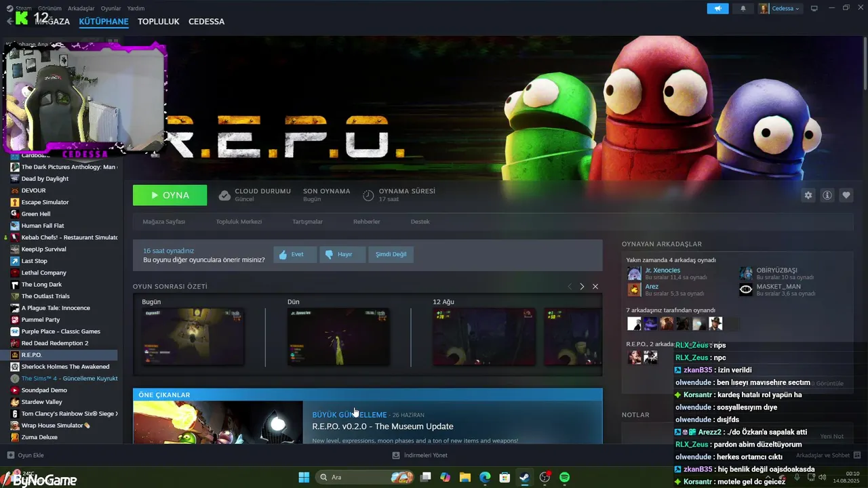Click the Green Hell game icon
Screen dimensions: 868x488
[x=15, y=214]
